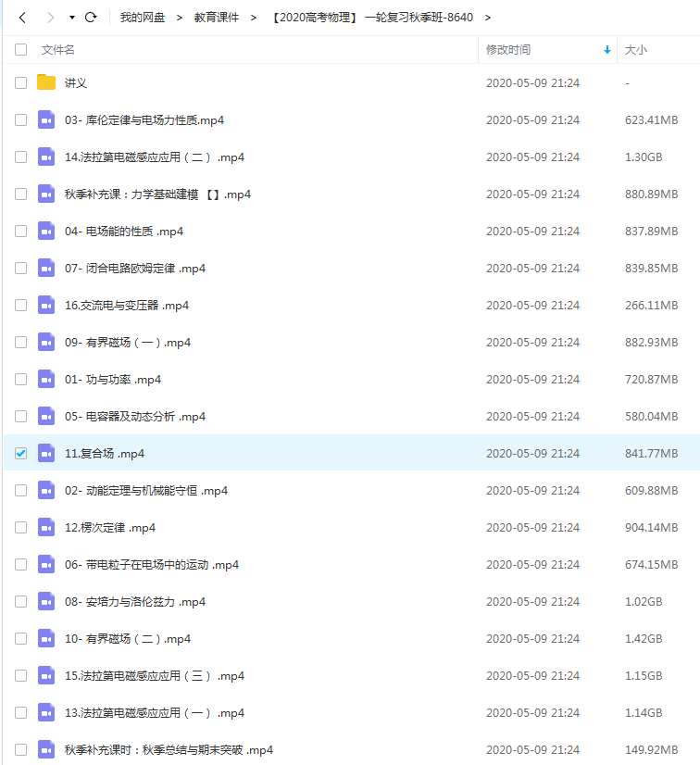Expand the chevron after 教育课件

tap(253, 18)
